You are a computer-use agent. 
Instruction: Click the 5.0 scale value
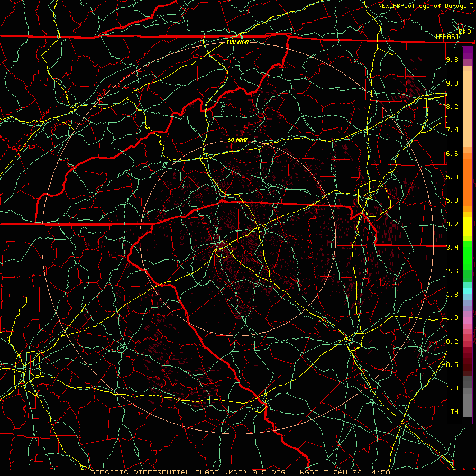pyautogui.click(x=452, y=200)
